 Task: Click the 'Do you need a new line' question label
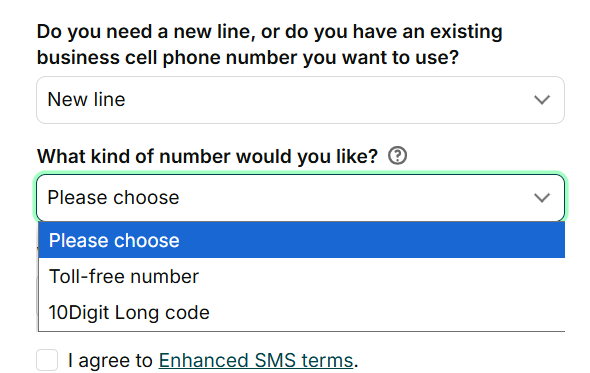(269, 44)
